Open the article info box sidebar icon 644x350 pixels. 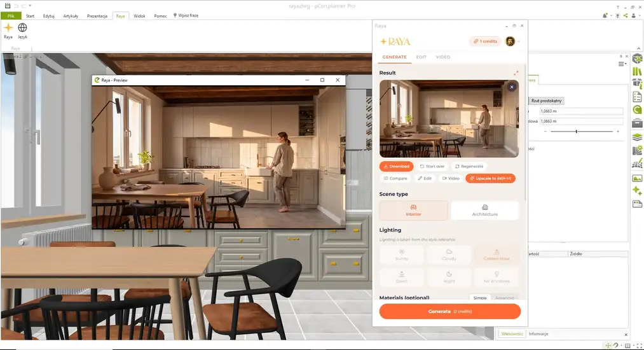coord(637,84)
